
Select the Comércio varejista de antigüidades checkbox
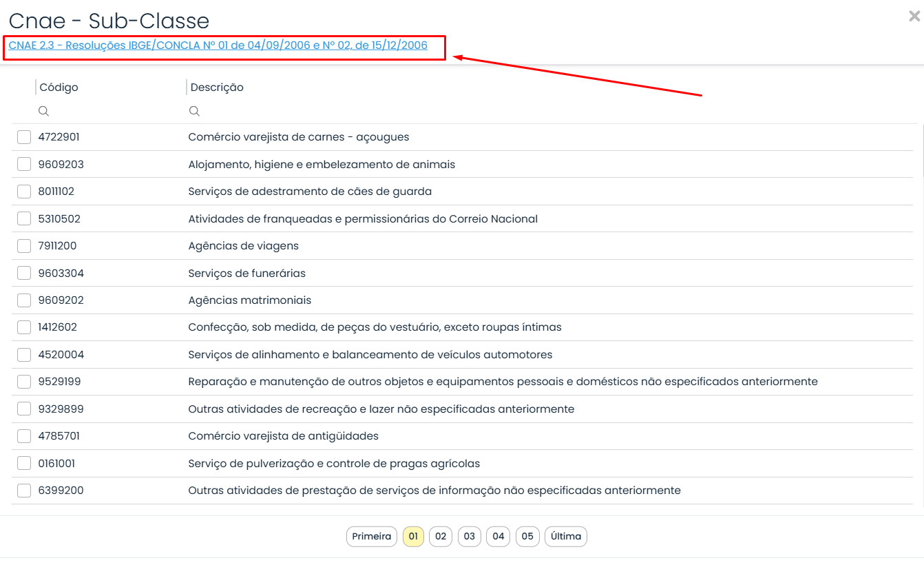click(24, 436)
